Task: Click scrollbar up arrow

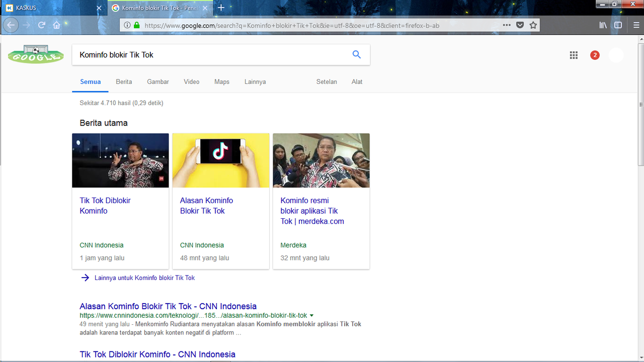Action: pyautogui.click(x=640, y=39)
